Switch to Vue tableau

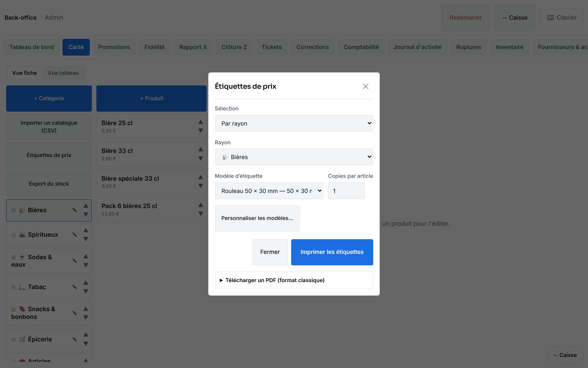63,73
